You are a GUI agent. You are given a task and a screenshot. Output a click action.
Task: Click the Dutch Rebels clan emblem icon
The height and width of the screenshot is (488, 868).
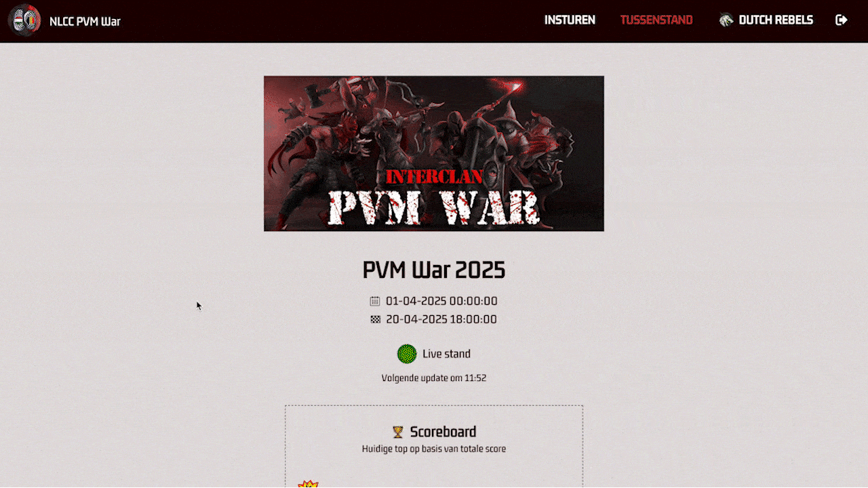tap(726, 20)
